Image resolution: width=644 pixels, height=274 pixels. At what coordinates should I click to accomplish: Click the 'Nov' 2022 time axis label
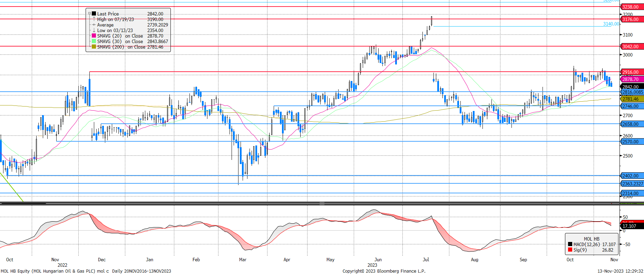coord(55,260)
